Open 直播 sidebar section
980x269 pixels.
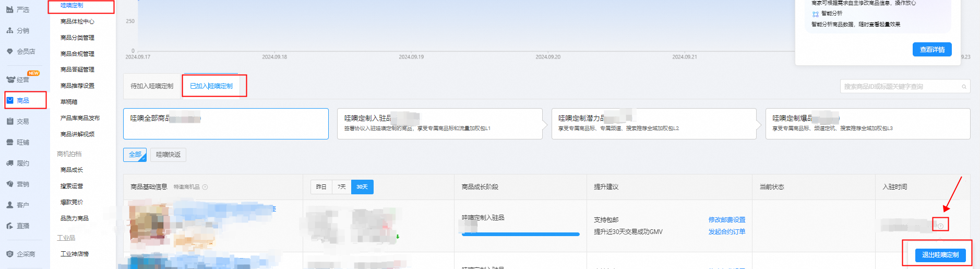coord(18,226)
